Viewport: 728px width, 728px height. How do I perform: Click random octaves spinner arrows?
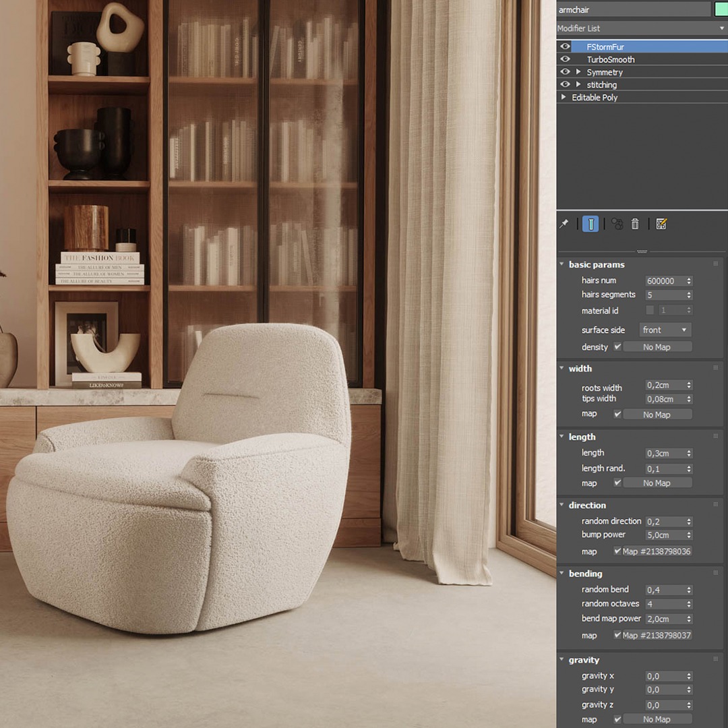(689, 604)
